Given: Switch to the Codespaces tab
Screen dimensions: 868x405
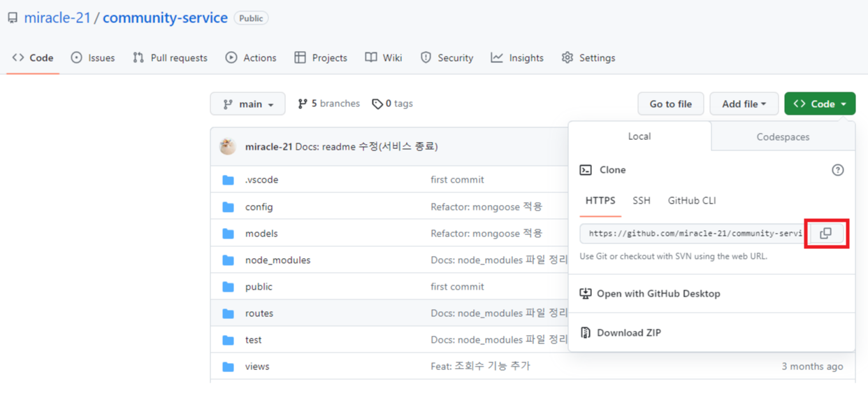Looking at the screenshot, I should tap(783, 137).
